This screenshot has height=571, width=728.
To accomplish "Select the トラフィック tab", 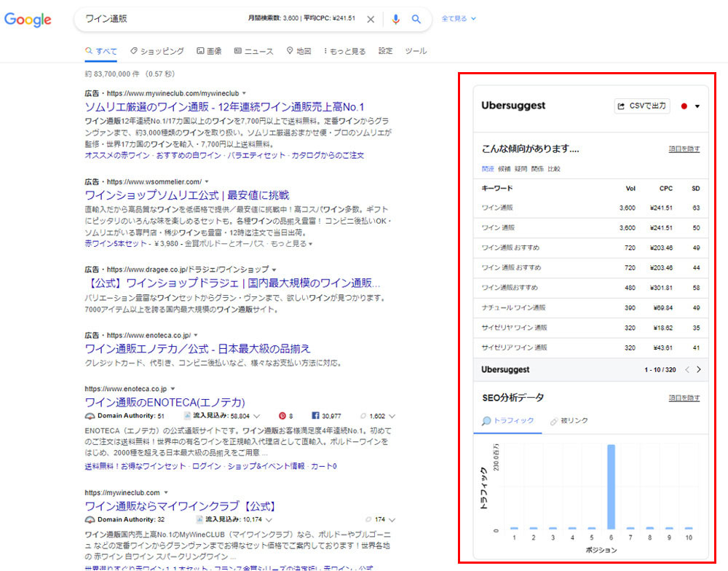I will click(508, 420).
